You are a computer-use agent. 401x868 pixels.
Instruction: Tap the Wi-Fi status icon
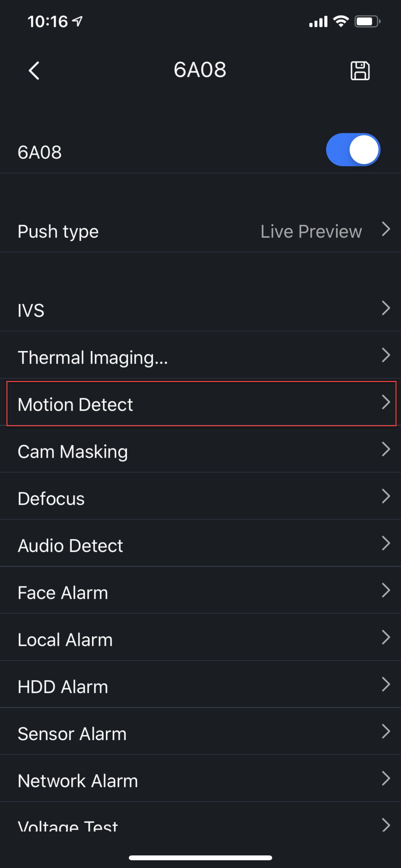tap(341, 22)
